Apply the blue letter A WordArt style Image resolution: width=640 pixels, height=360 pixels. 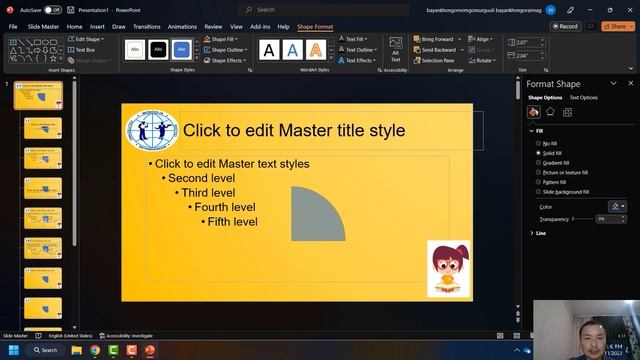pos(292,50)
